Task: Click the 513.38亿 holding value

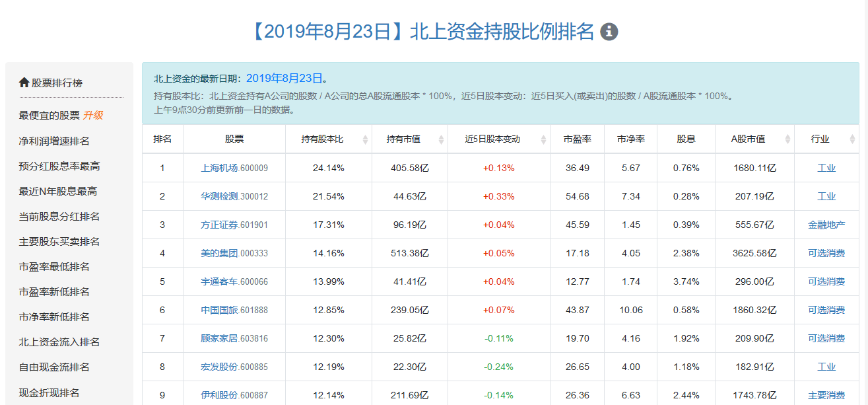Action: (410, 253)
